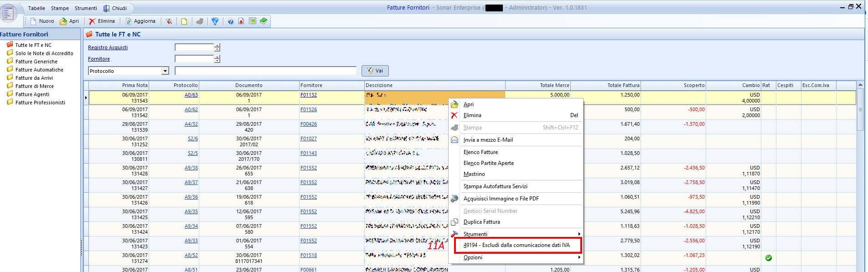
Task: Click the red X Elimina toolbar icon
Action: [x=92, y=21]
